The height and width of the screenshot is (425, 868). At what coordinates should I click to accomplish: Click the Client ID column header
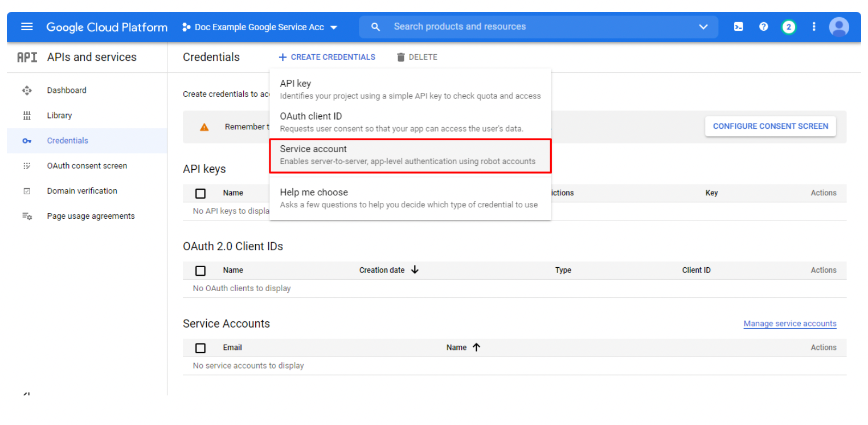(x=697, y=271)
